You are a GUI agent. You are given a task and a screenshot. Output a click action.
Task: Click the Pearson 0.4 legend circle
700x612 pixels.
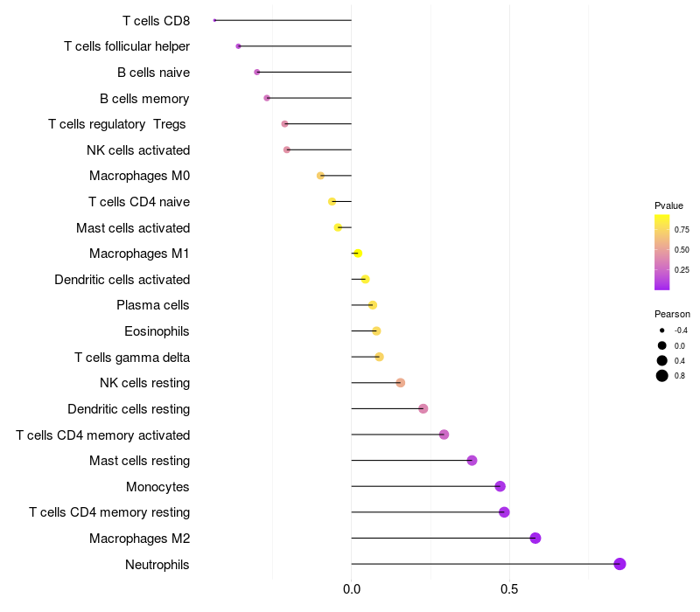(662, 360)
